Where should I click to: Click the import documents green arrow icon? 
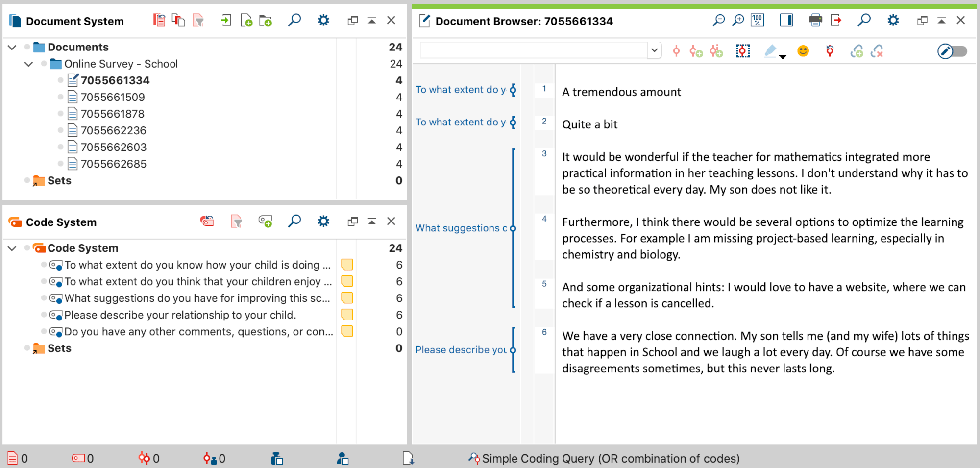tap(226, 21)
